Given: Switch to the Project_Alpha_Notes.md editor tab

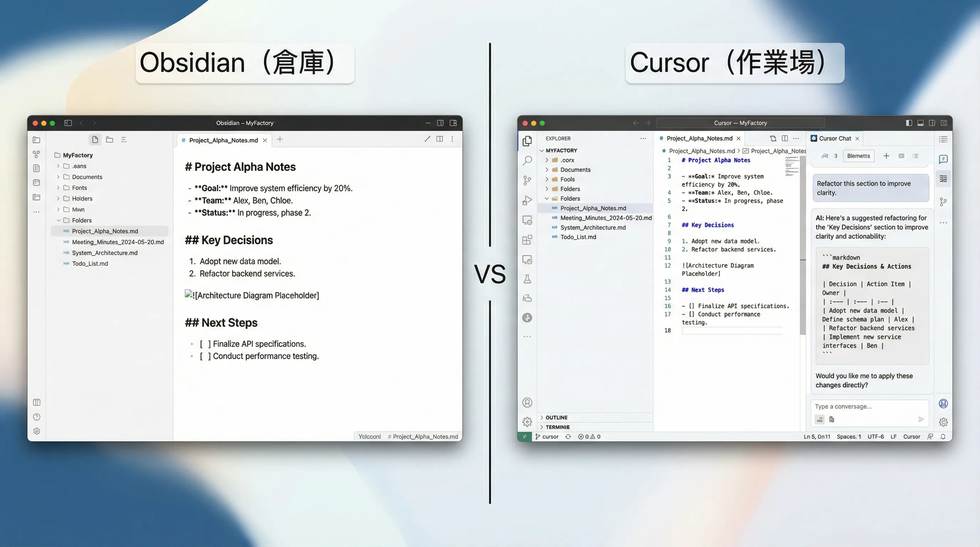Looking at the screenshot, I should click(699, 138).
